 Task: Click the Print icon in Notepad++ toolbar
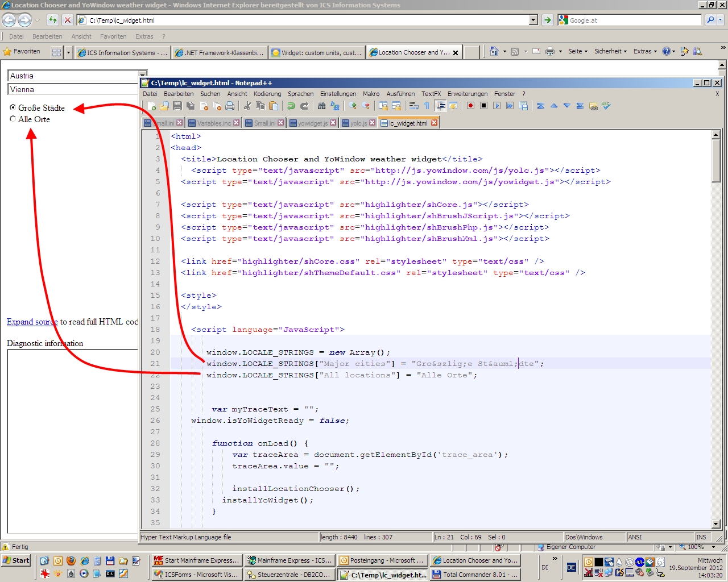point(230,106)
